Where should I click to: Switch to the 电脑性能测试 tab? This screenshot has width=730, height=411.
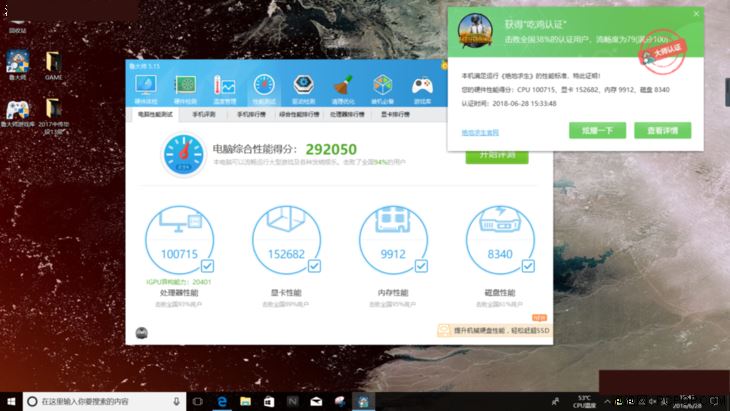[x=155, y=114]
